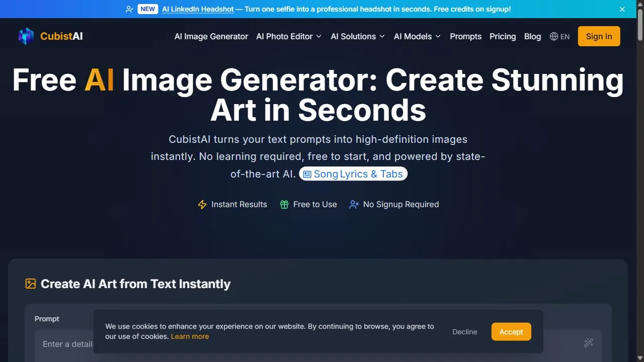
Task: Open the AI LinkedIn Headshot link
Action: point(198,9)
